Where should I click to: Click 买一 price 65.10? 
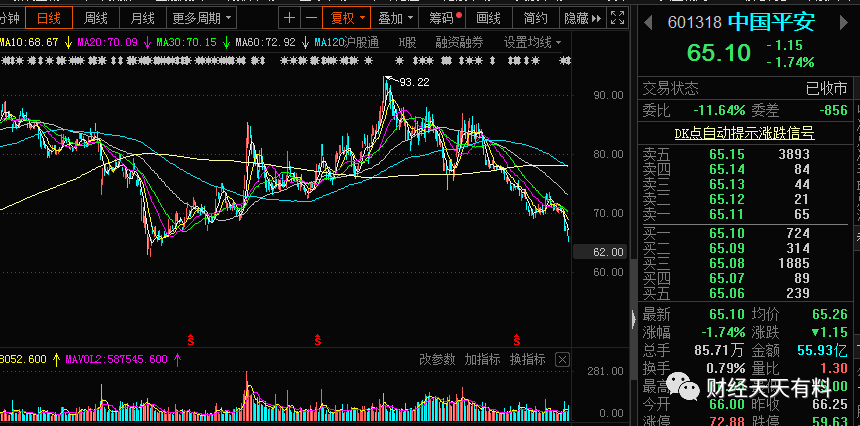[727, 233]
